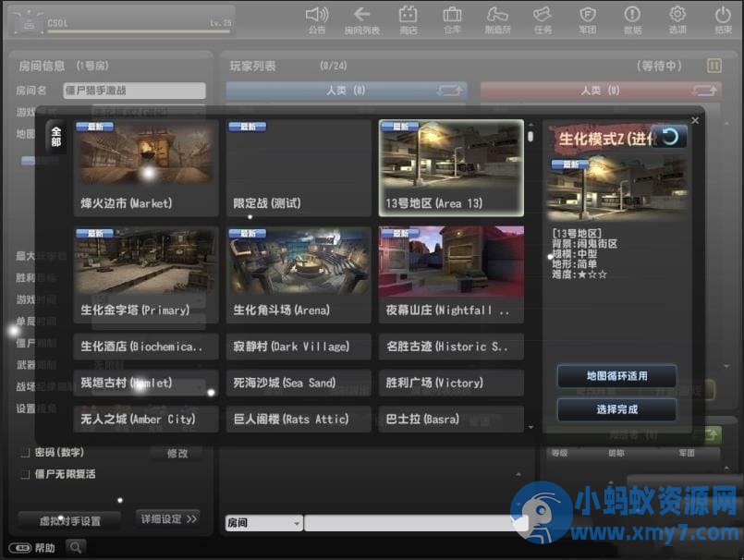The height and width of the screenshot is (560, 744).
Task: Click the red 人类 (0) team header
Action: pos(601,90)
